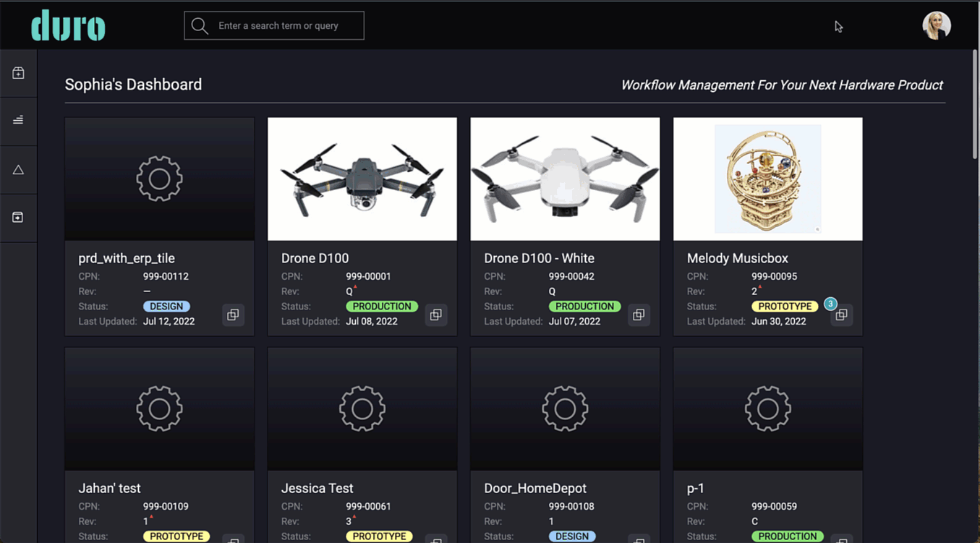Viewport: 980px width, 543px height.
Task: Click the copy icon on prd_with_erp_tile card
Action: tap(233, 315)
